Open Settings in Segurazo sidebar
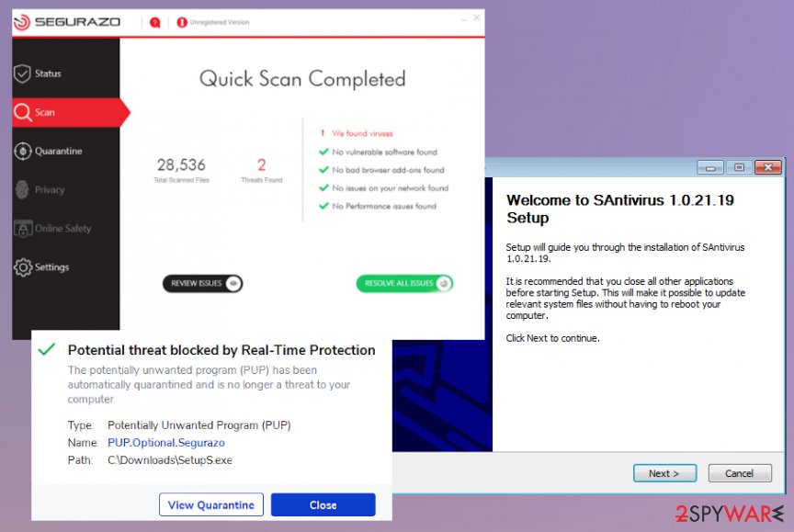 click(x=66, y=266)
